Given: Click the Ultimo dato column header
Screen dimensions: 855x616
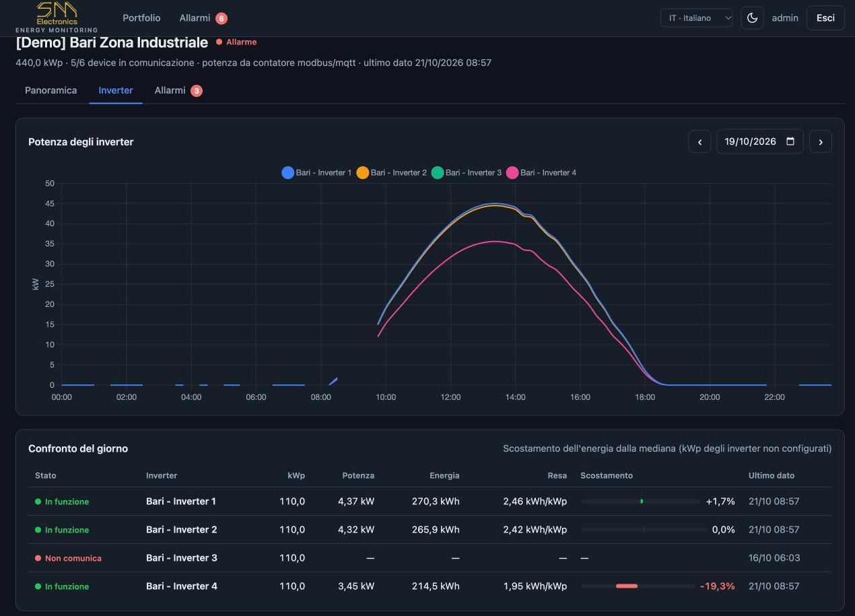Looking at the screenshot, I should click(x=772, y=475).
